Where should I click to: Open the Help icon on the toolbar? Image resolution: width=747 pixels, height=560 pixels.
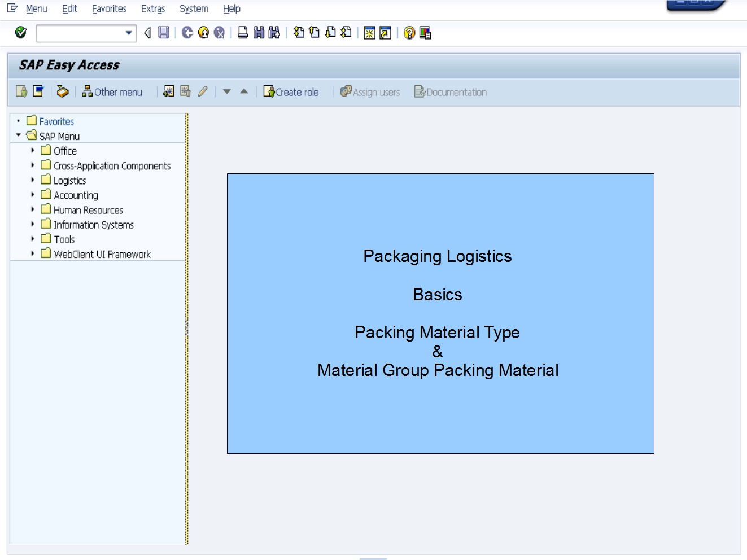(x=408, y=33)
